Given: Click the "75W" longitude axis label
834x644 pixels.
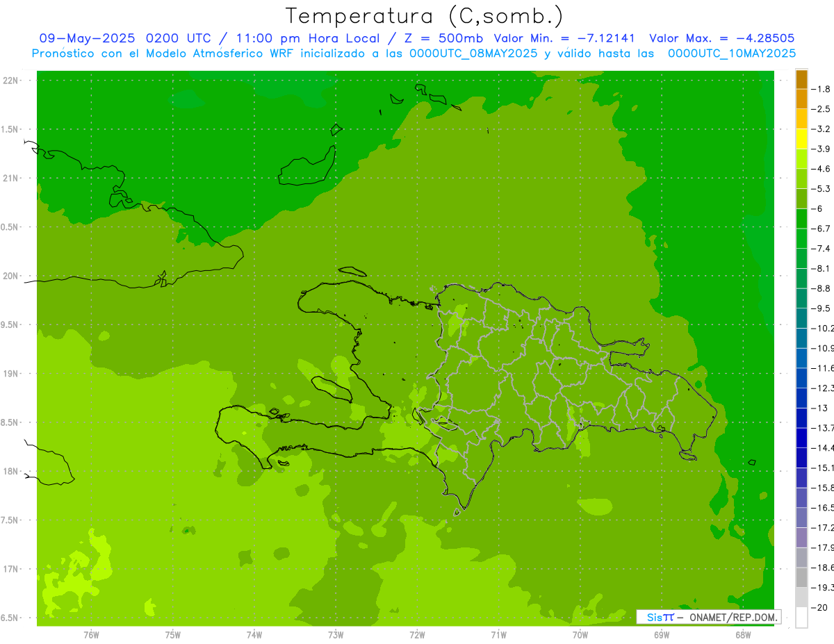Looking at the screenshot, I should point(173,635).
